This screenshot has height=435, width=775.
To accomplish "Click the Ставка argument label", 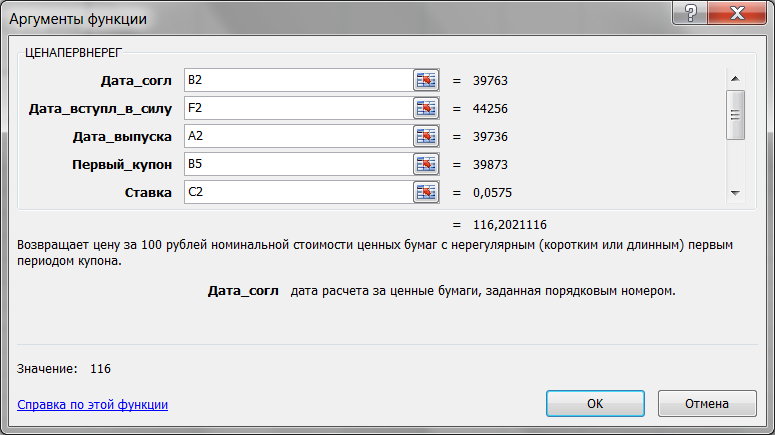I will pos(148,193).
